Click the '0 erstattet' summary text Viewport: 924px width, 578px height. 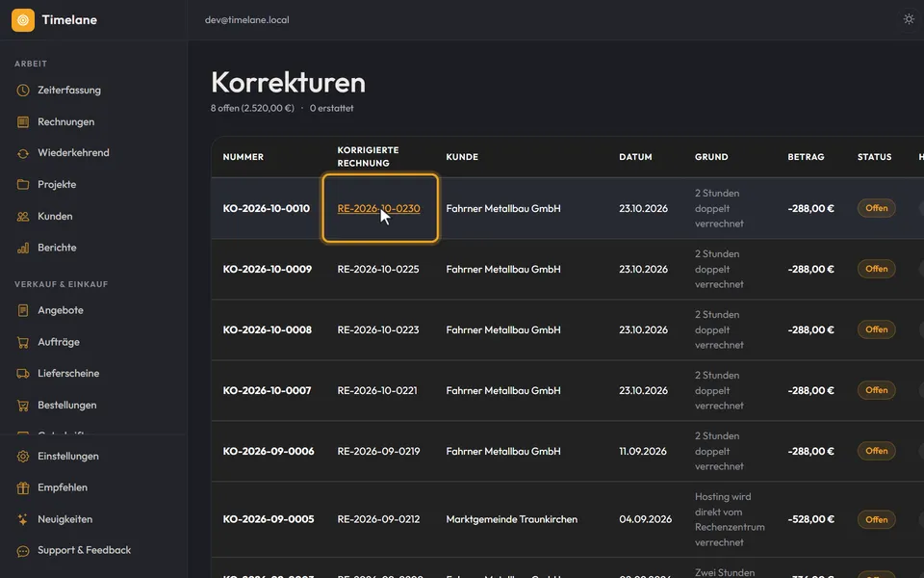pos(332,108)
